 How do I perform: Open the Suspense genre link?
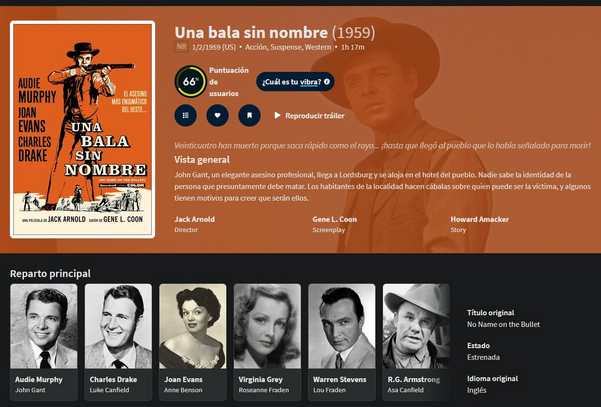(287, 47)
